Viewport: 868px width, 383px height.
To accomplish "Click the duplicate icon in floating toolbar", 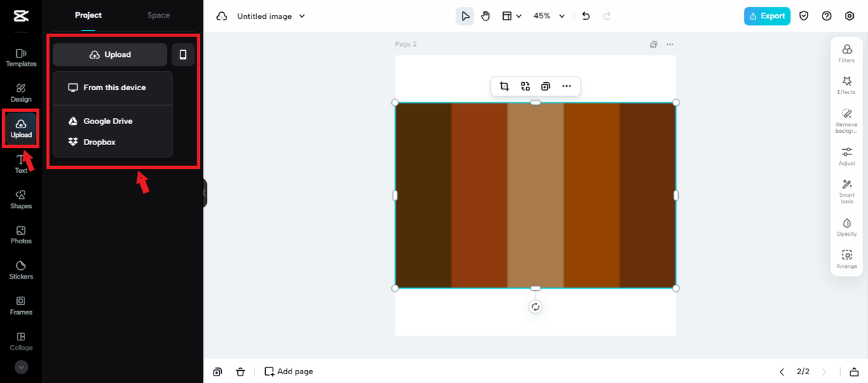I will [546, 86].
